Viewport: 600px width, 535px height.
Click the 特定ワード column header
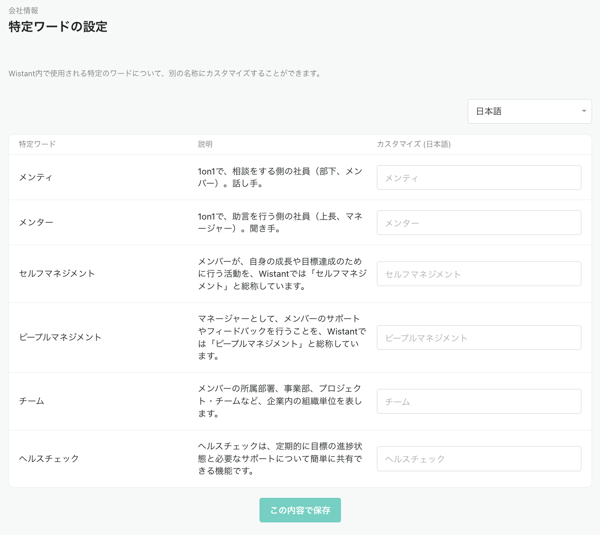[37, 145]
